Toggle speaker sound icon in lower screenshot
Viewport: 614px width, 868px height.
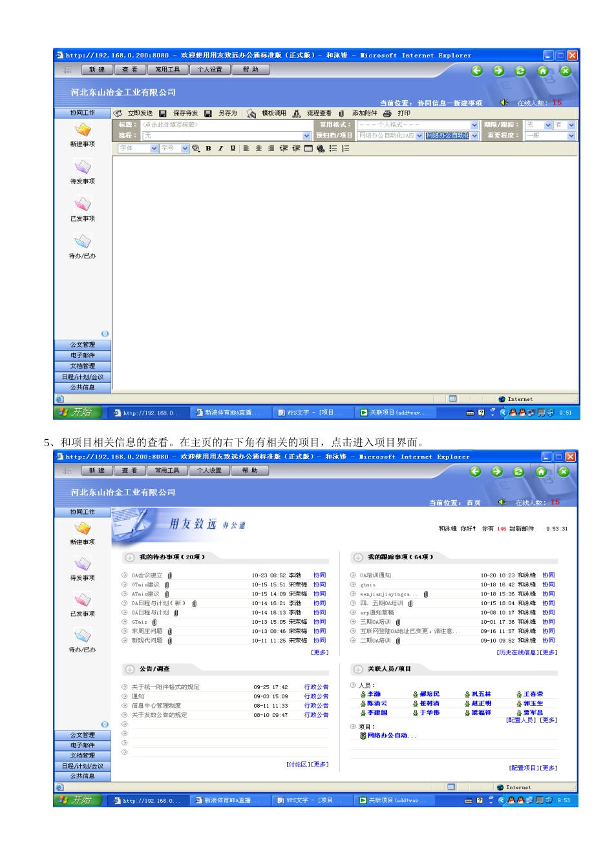pos(502,502)
